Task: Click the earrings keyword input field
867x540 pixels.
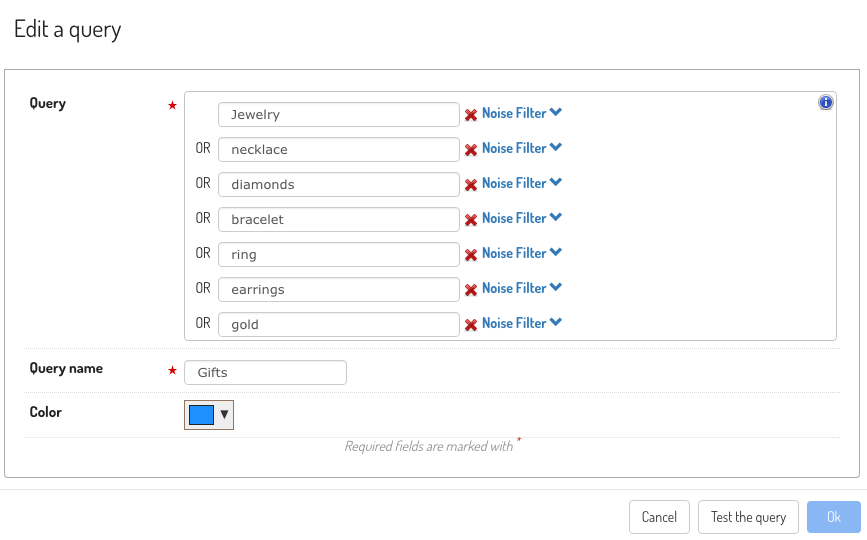Action: click(x=339, y=290)
